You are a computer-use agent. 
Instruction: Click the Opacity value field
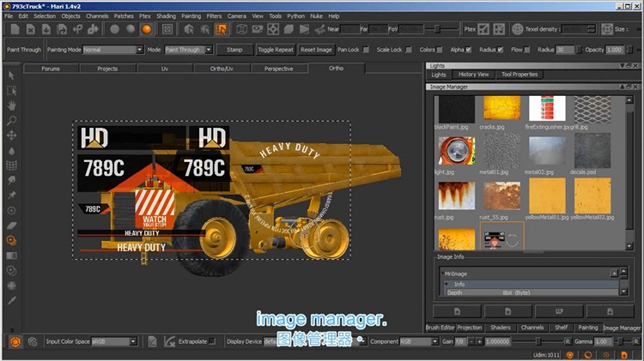[x=615, y=50]
